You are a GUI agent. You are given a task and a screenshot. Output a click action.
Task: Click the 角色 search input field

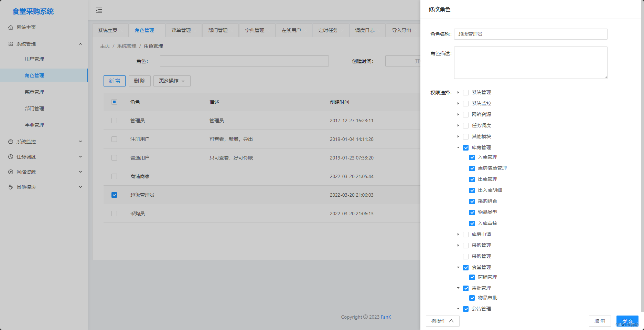[x=244, y=61]
